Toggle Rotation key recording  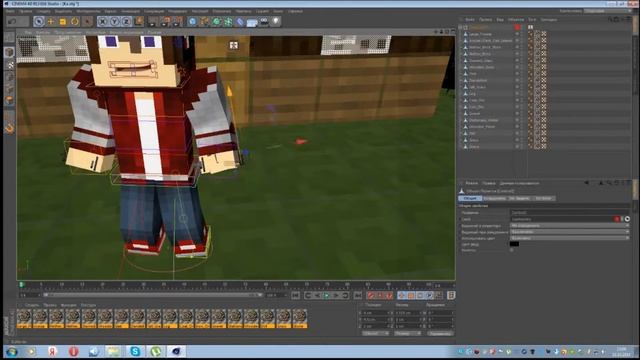pyautogui.click(x=420, y=295)
